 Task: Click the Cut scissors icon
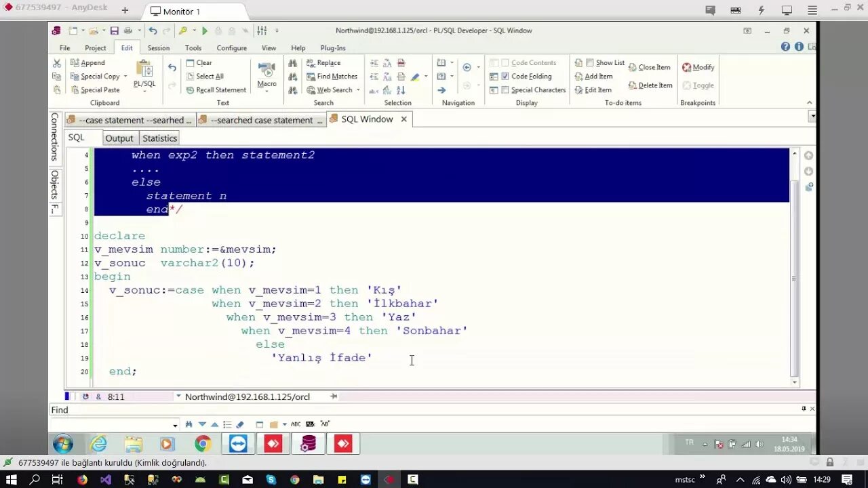pos(57,63)
